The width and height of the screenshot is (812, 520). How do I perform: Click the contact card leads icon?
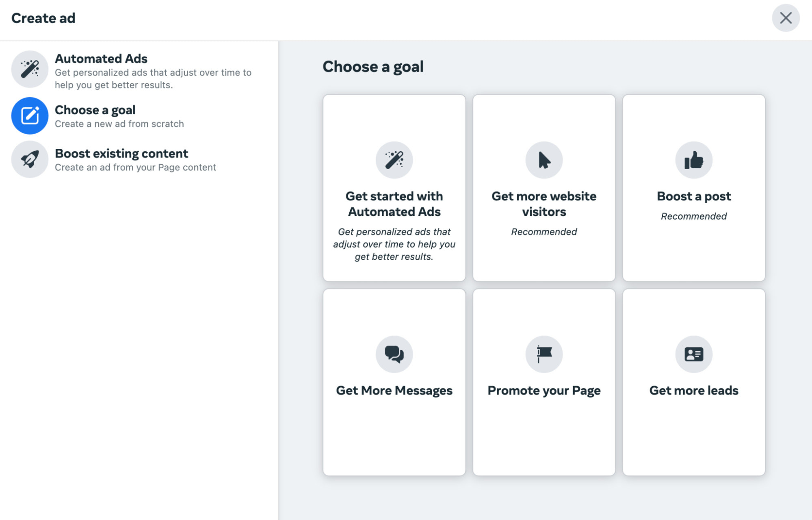pyautogui.click(x=693, y=354)
